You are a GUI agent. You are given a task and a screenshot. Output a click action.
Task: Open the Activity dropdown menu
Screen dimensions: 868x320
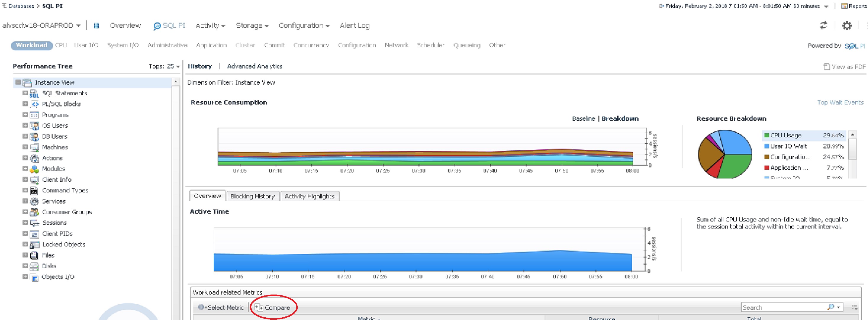(x=210, y=26)
